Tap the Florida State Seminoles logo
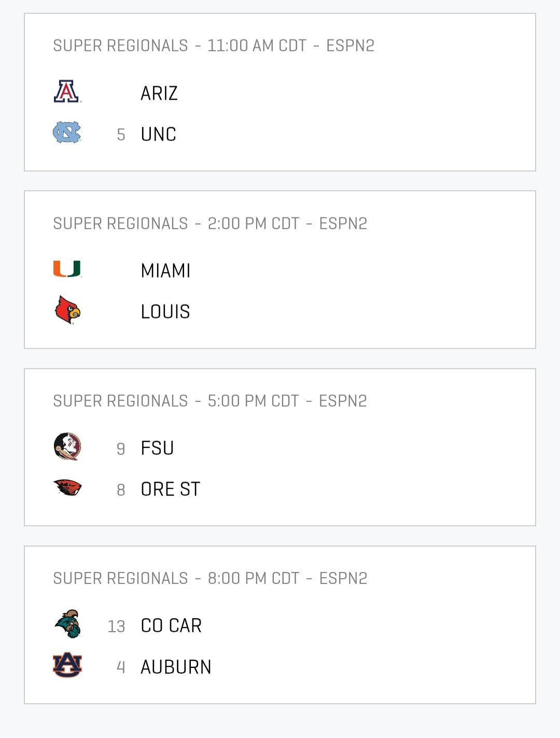560x738 pixels. [67, 447]
